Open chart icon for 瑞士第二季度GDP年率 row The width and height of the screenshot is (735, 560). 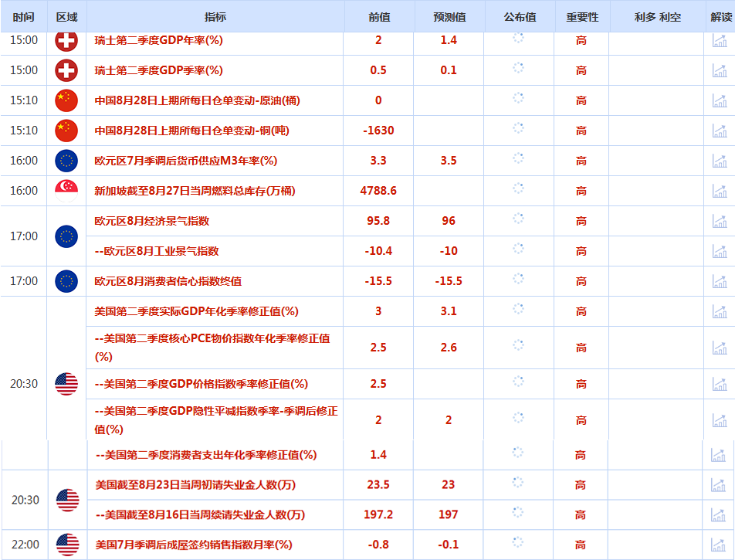[x=720, y=41]
